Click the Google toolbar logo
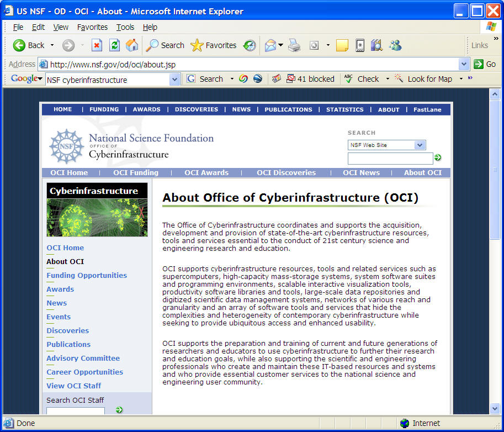 (24, 78)
